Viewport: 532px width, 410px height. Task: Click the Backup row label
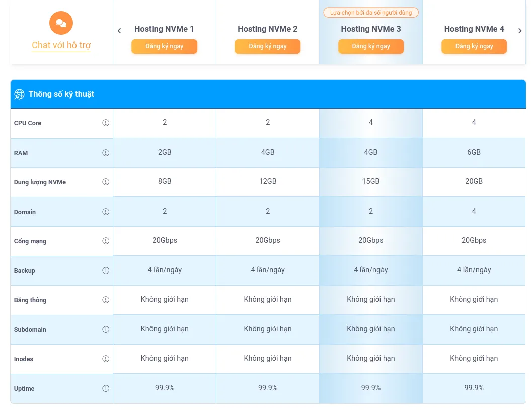(x=25, y=271)
